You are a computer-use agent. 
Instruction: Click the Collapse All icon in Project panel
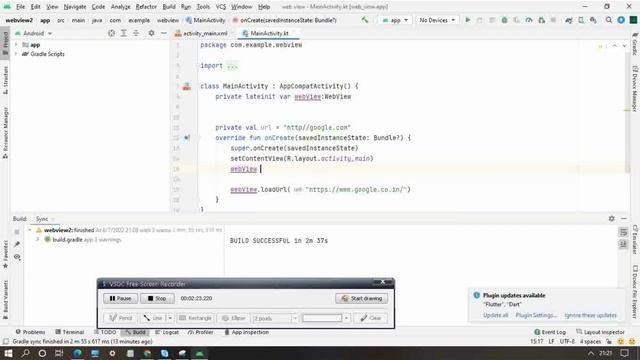(x=136, y=33)
